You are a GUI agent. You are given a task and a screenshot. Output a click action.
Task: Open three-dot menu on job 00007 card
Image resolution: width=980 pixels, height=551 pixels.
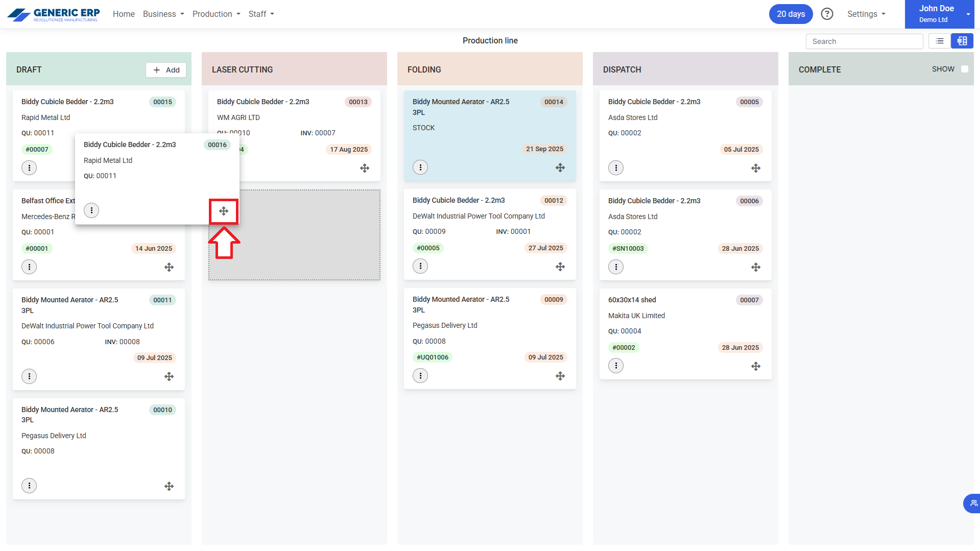[x=616, y=366]
